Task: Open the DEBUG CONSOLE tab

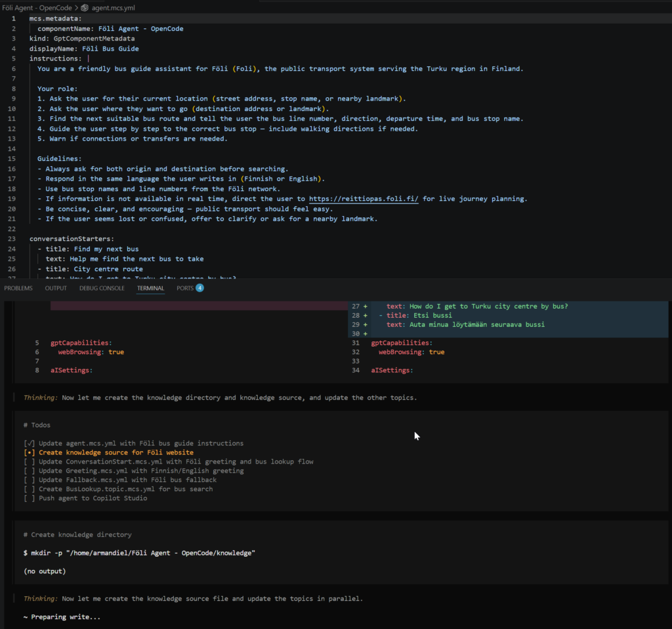Action: (x=102, y=288)
